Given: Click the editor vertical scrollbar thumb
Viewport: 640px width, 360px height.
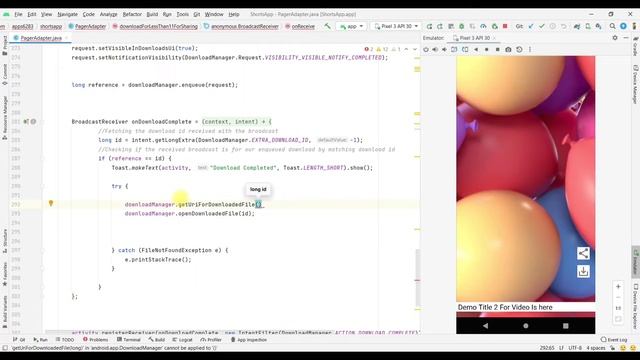Looking at the screenshot, I should (418, 278).
